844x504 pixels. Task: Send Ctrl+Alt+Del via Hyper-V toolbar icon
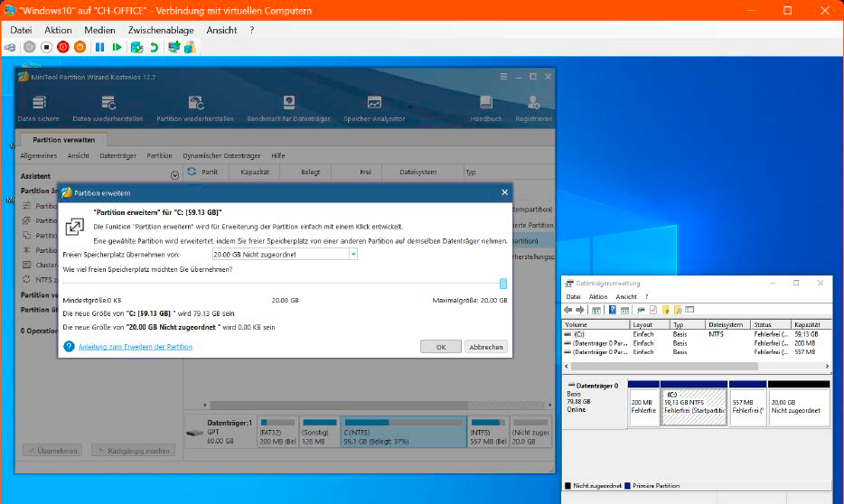click(x=10, y=47)
